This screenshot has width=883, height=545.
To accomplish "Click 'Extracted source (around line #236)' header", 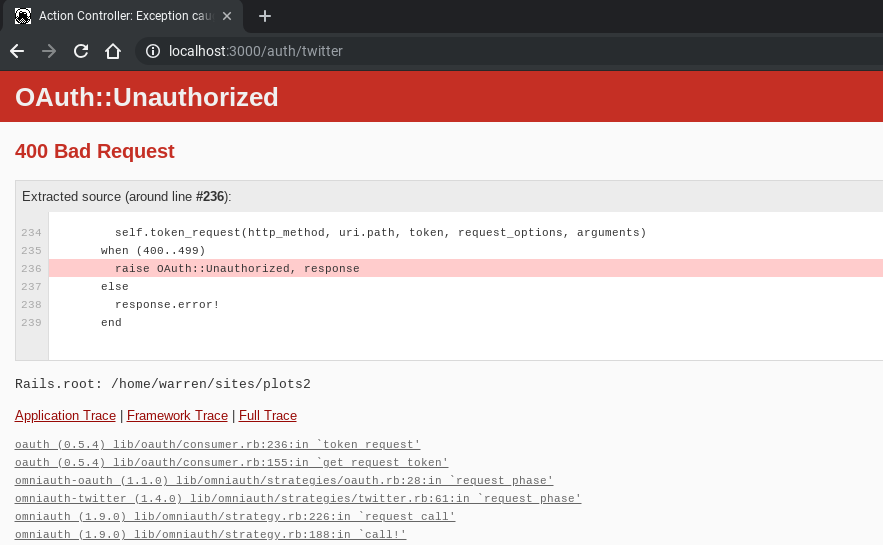I will coord(127,196).
